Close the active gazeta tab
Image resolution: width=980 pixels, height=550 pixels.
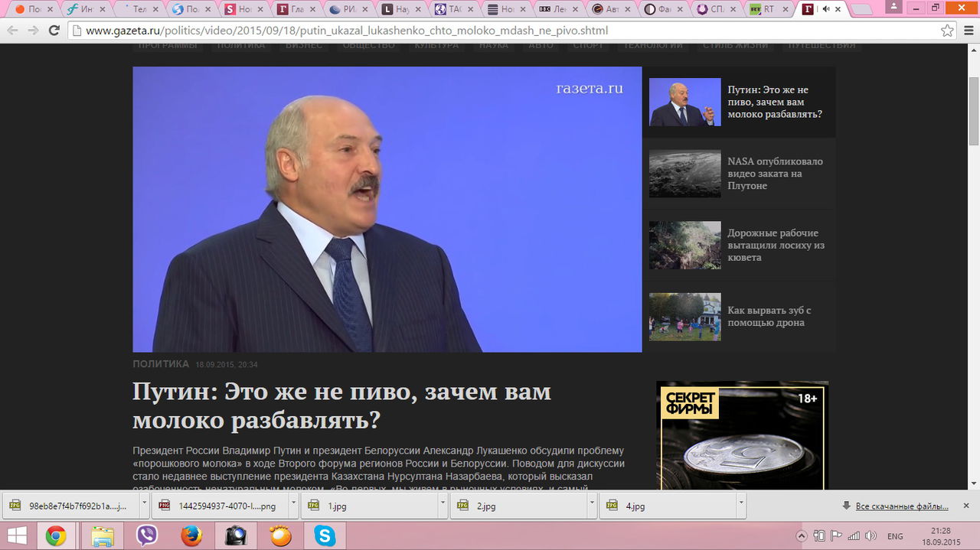click(838, 9)
